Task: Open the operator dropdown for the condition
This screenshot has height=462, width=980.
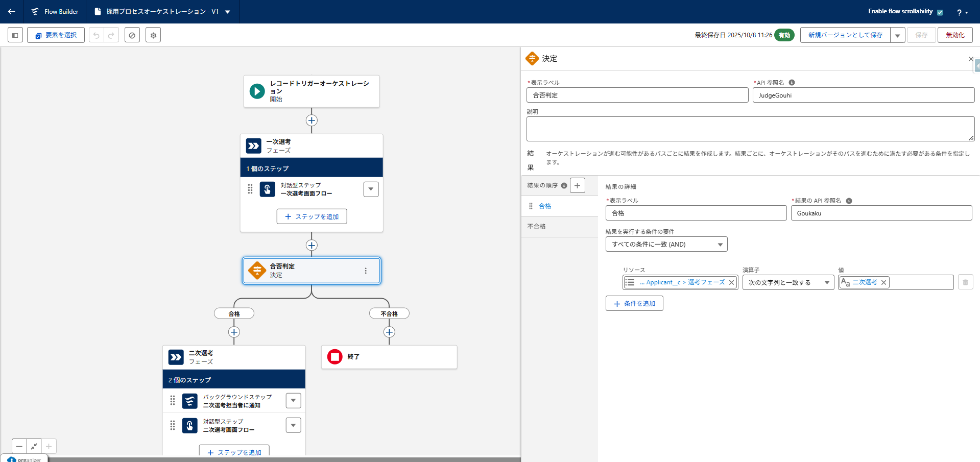Action: click(x=787, y=282)
